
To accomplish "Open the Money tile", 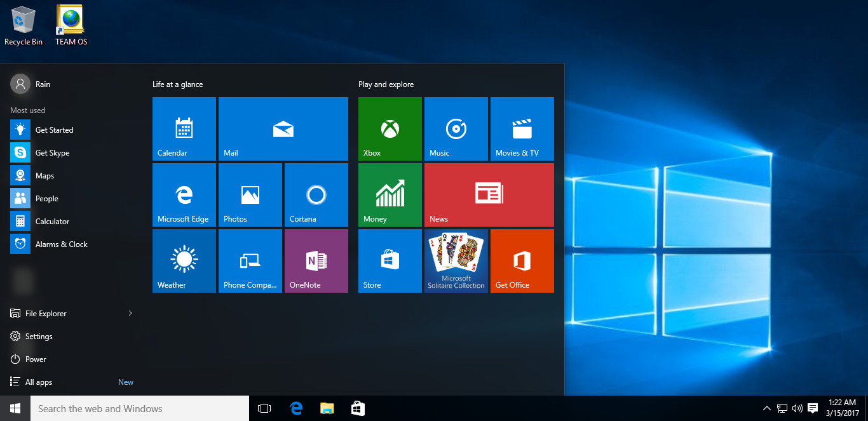I will 390,195.
